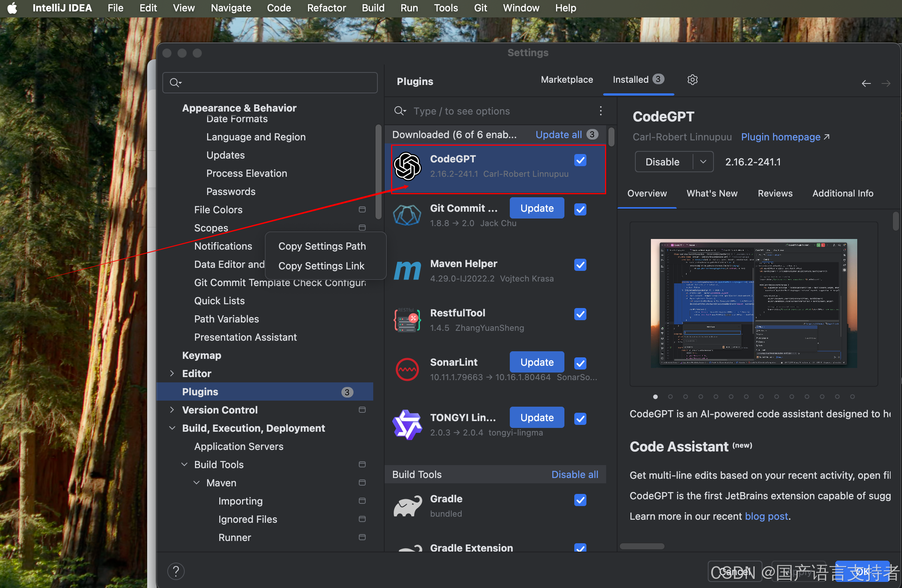This screenshot has width=902, height=588.
Task: Uncheck the CodeGPT plugin checkbox
Action: pyautogui.click(x=580, y=160)
